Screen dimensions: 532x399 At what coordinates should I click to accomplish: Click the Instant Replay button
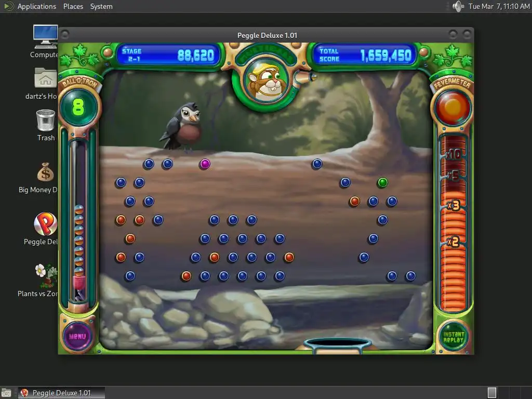(x=453, y=337)
